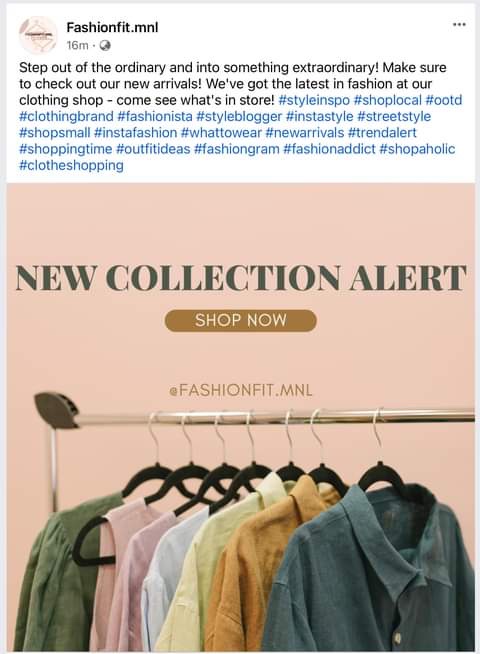
Task: Open the Fashionfit.mnl page name link
Action: tap(112, 28)
